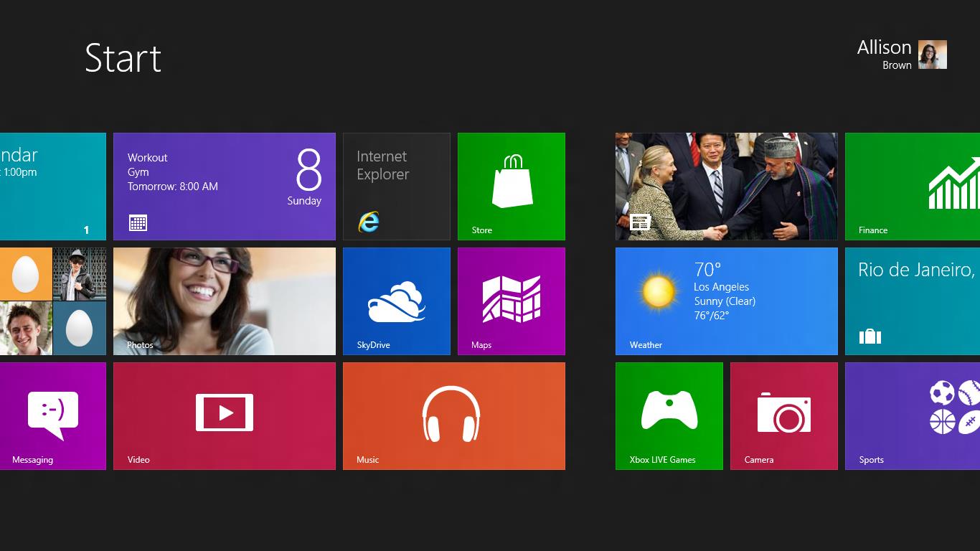
Task: Click the sun icon in Weather tile
Action: pos(658,292)
